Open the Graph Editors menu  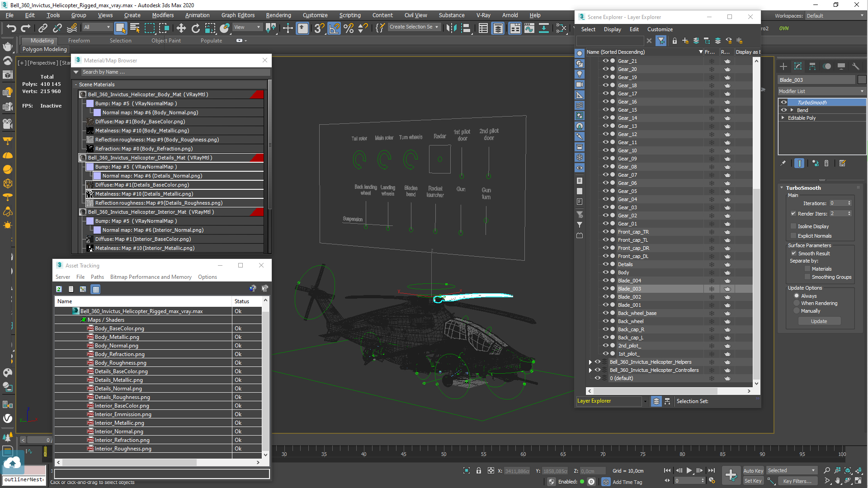click(x=238, y=15)
